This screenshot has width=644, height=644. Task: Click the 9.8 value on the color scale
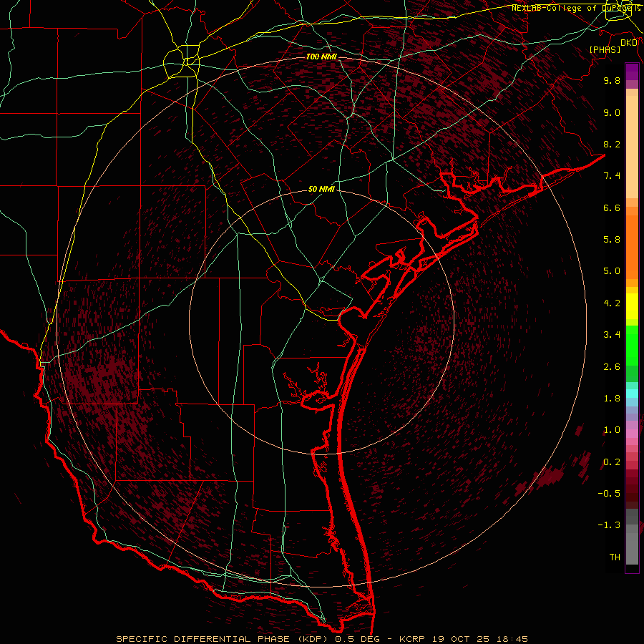[612, 80]
